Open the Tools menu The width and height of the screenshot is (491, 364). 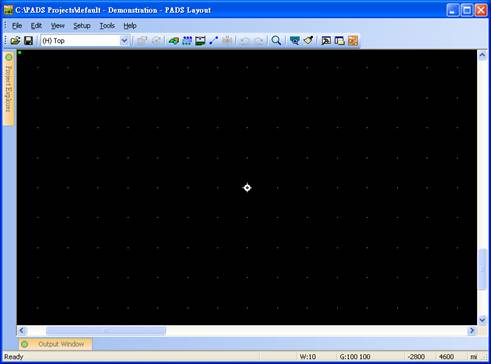click(x=107, y=26)
